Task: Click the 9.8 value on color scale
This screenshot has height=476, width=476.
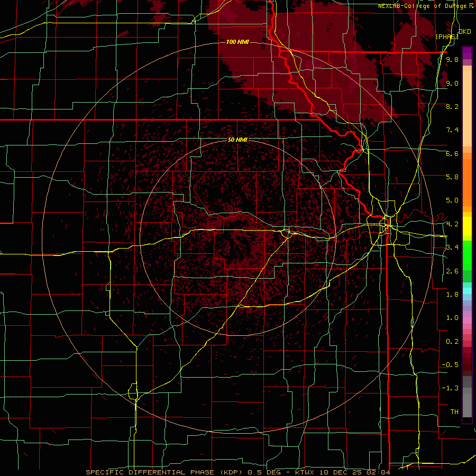Action: click(x=452, y=60)
